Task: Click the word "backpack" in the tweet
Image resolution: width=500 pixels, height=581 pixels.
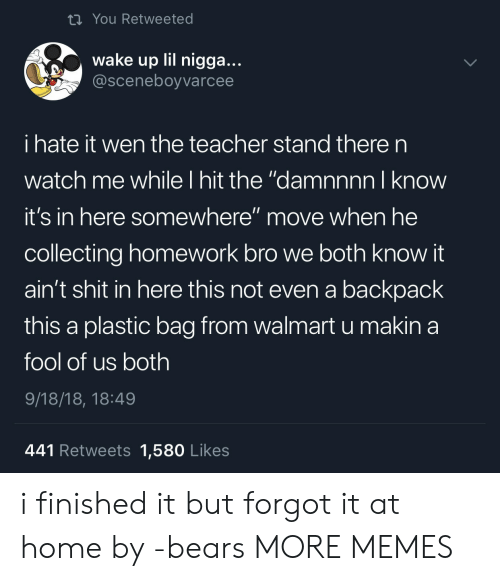Action: tap(392, 290)
